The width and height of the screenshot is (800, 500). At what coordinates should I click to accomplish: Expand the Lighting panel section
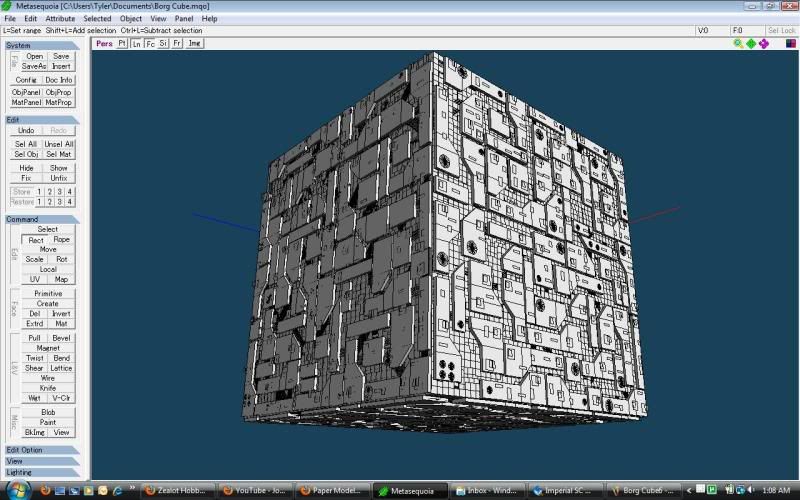tap(42, 472)
